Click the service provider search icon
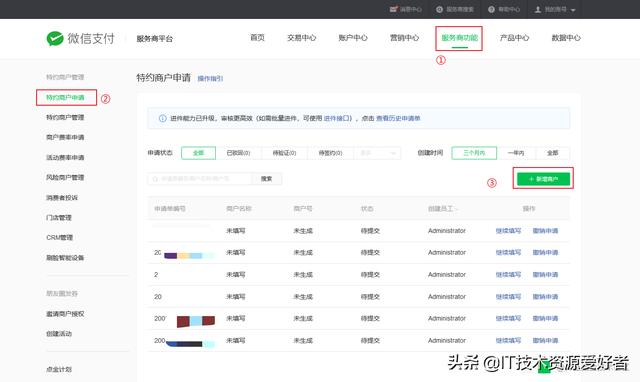Viewport: 640px width, 382px height. (439, 9)
